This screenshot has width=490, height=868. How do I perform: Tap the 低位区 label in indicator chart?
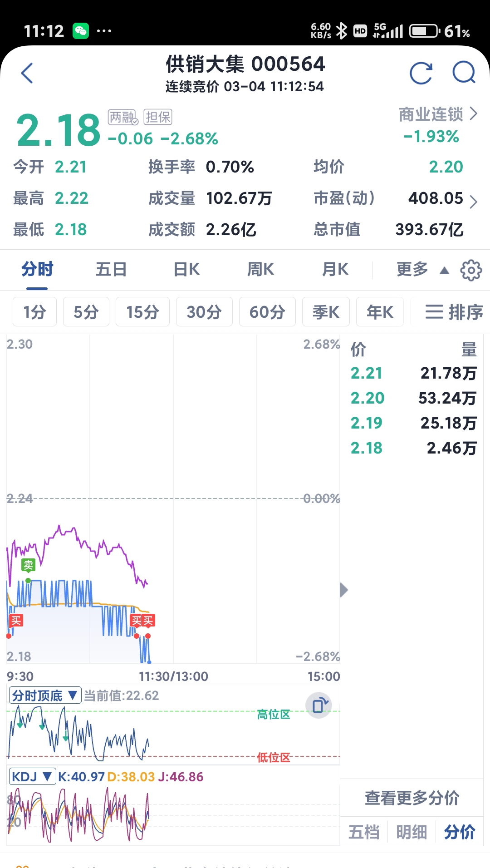pos(274,757)
